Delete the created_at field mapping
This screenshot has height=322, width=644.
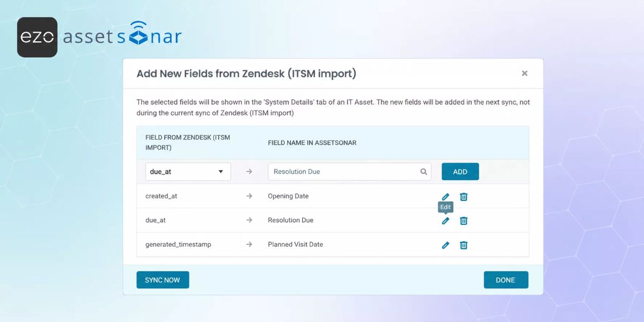coord(464,196)
